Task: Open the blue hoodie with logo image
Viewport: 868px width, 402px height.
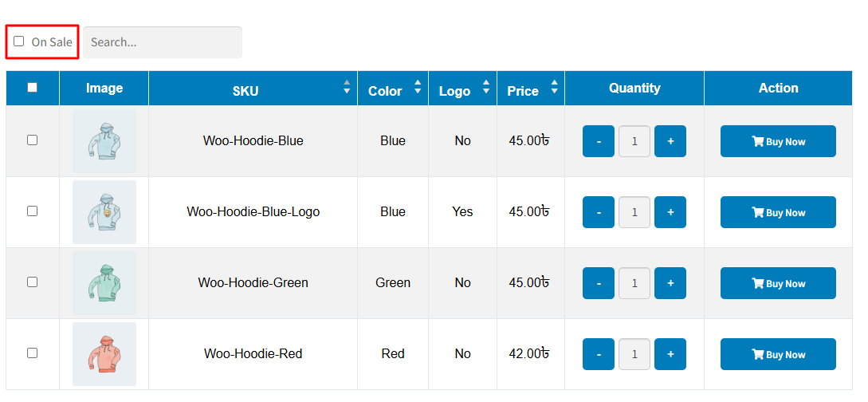Action: click(x=104, y=212)
